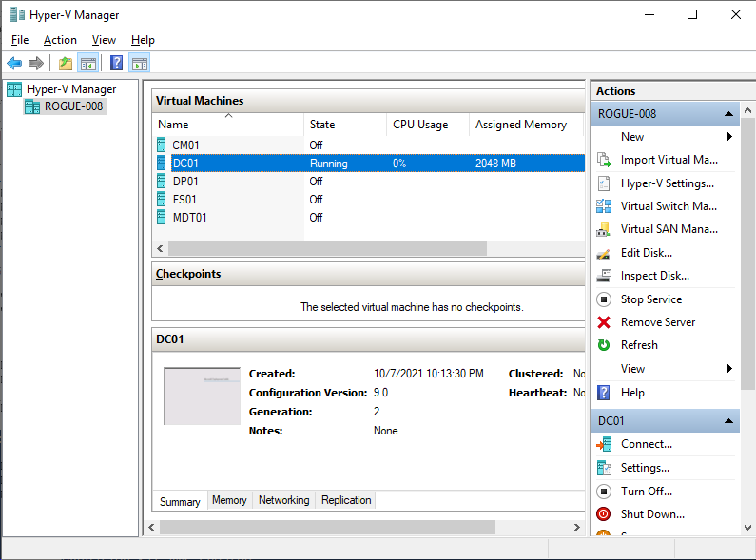Open the Action menu
The image size is (756, 560).
click(x=60, y=40)
